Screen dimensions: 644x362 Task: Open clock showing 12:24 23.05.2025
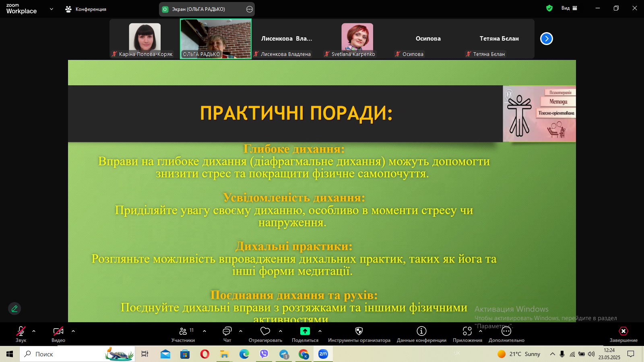609,354
